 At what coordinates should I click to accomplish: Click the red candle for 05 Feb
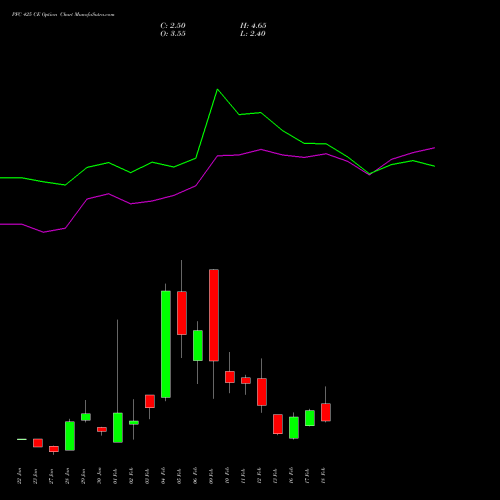point(182,313)
